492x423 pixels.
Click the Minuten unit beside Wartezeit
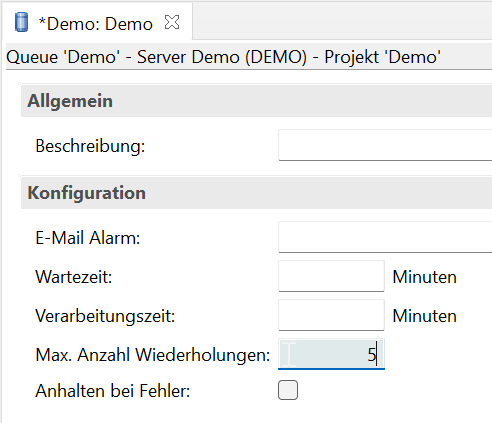coord(425,277)
